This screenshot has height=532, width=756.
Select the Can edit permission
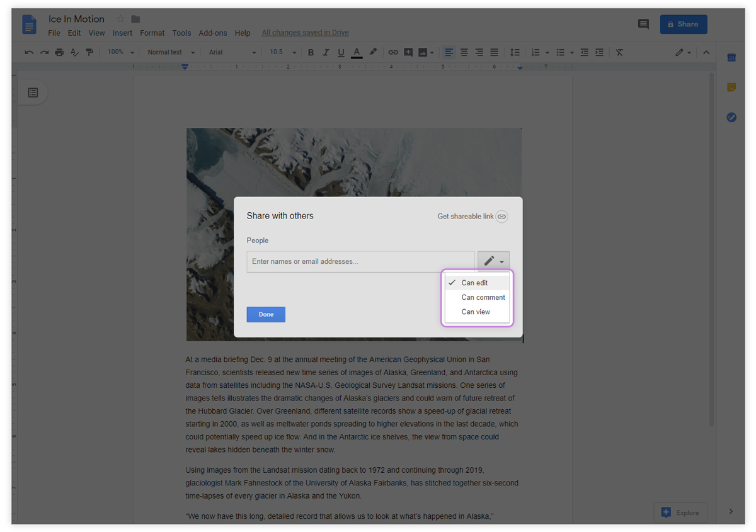477,283
